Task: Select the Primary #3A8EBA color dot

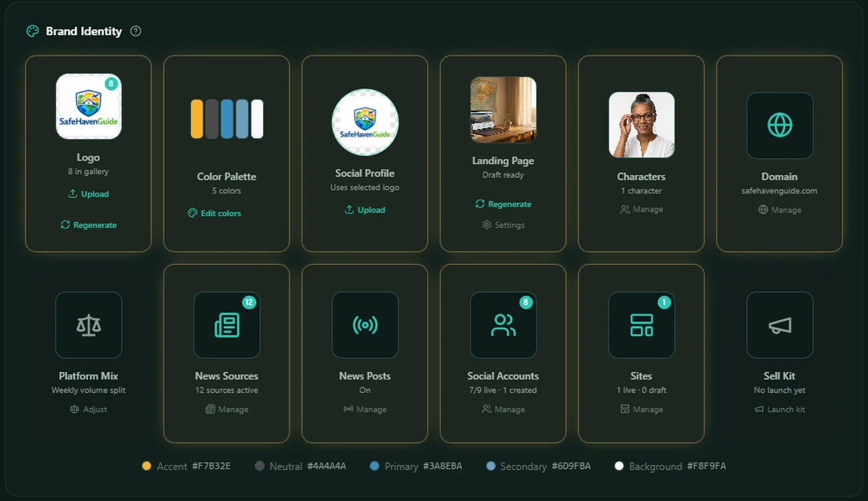Action: coord(374,466)
